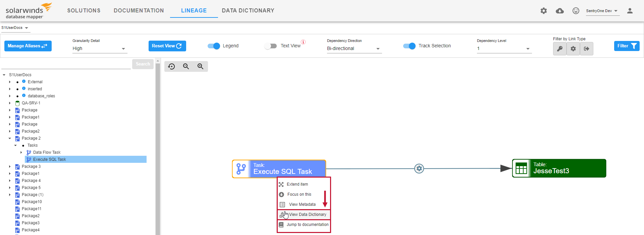
Task: Click the key link type filter
Action: pos(560,49)
